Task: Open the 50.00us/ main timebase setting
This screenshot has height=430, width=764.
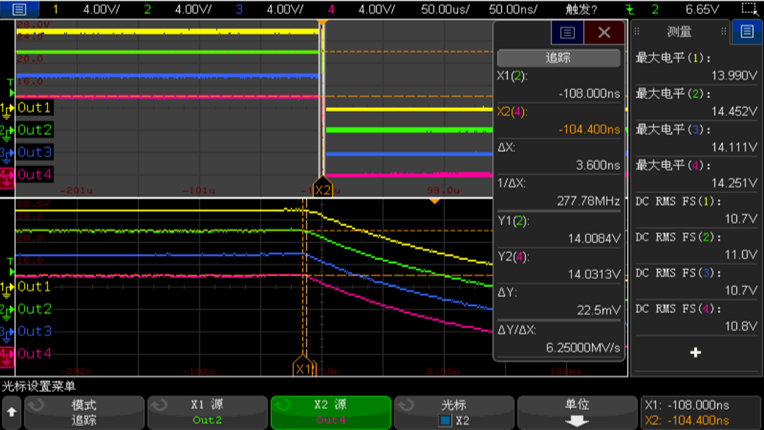Action: (445, 9)
